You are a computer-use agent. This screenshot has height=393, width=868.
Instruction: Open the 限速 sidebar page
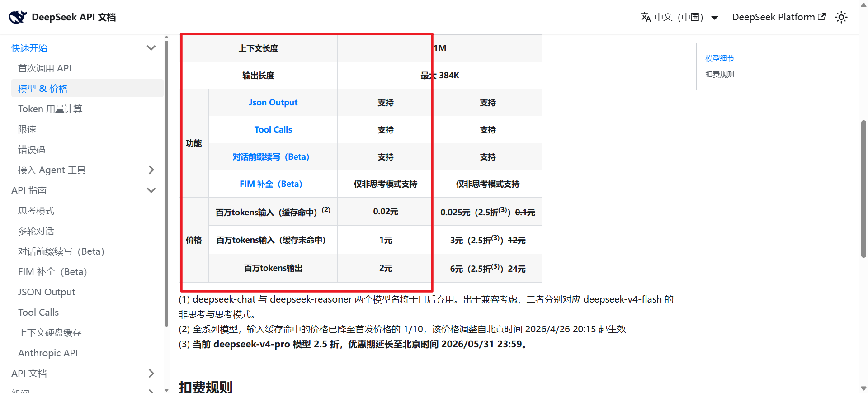[27, 129]
